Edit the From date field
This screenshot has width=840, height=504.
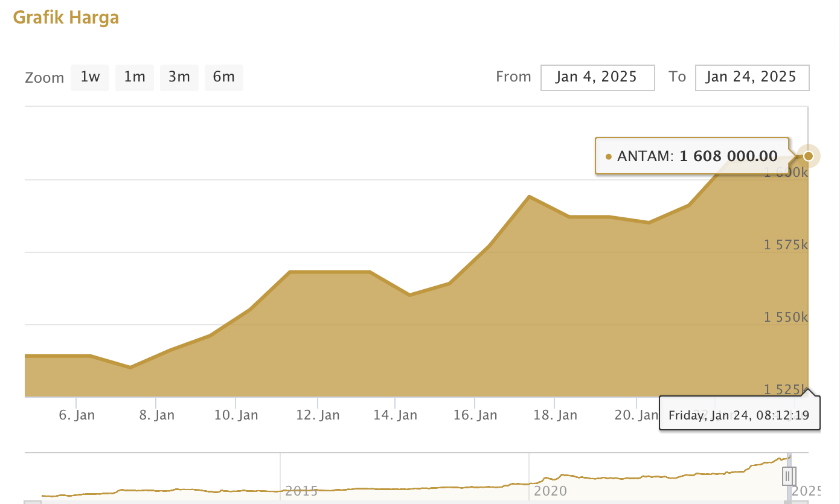598,77
